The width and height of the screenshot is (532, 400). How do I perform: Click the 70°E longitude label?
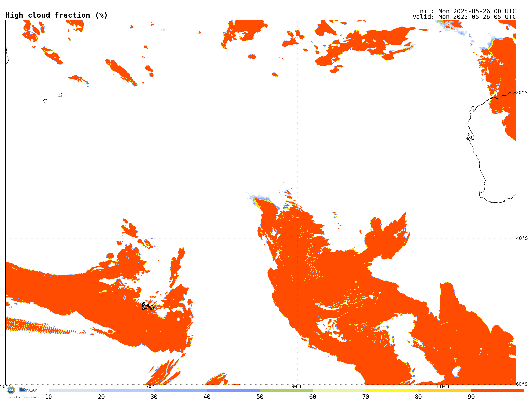tap(151, 386)
